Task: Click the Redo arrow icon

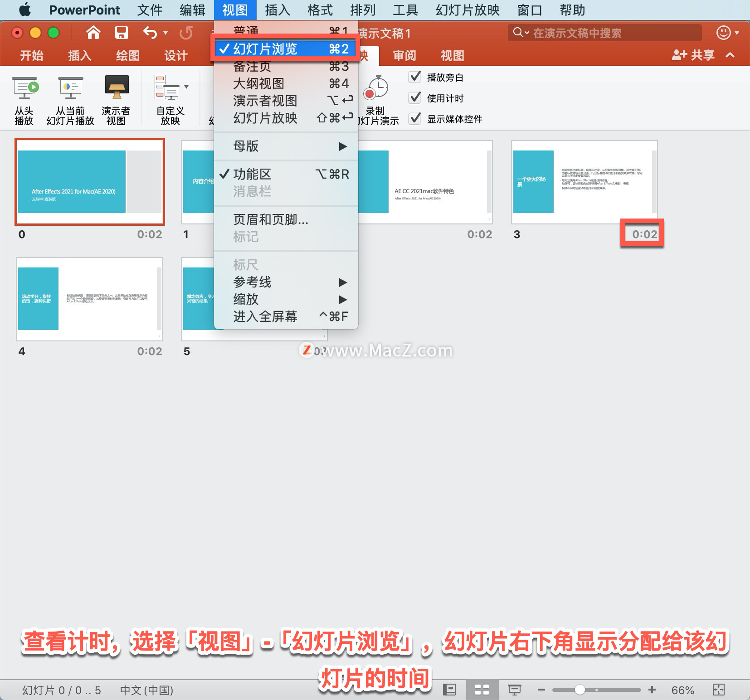Action: click(x=186, y=33)
